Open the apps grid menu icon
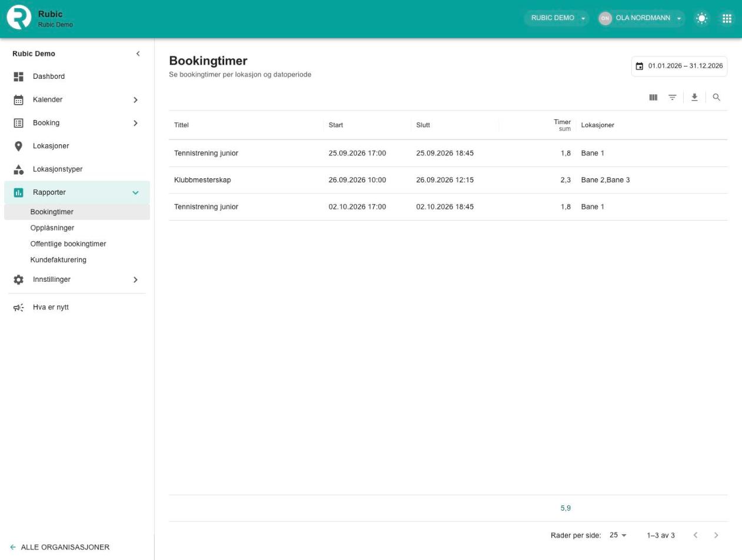742x560 pixels. pyautogui.click(x=727, y=18)
